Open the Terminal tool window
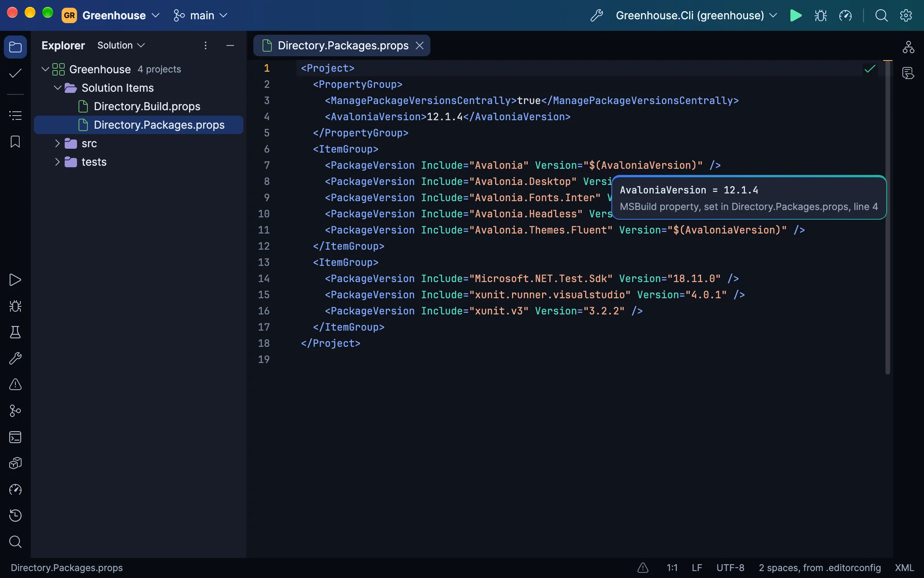 coord(15,437)
